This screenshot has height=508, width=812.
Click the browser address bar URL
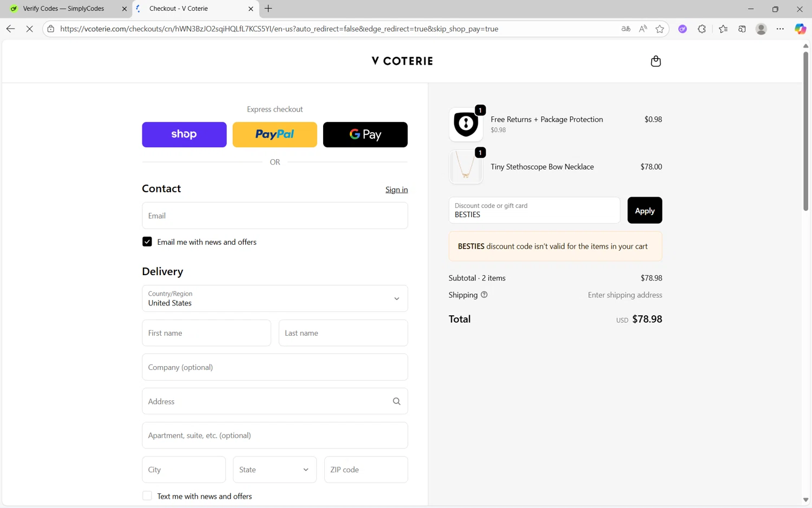[279, 29]
